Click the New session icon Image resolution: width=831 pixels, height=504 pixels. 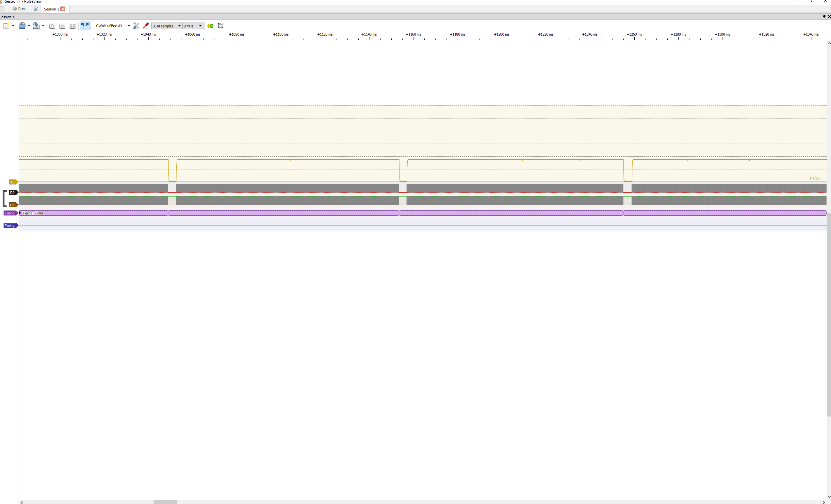click(6, 25)
